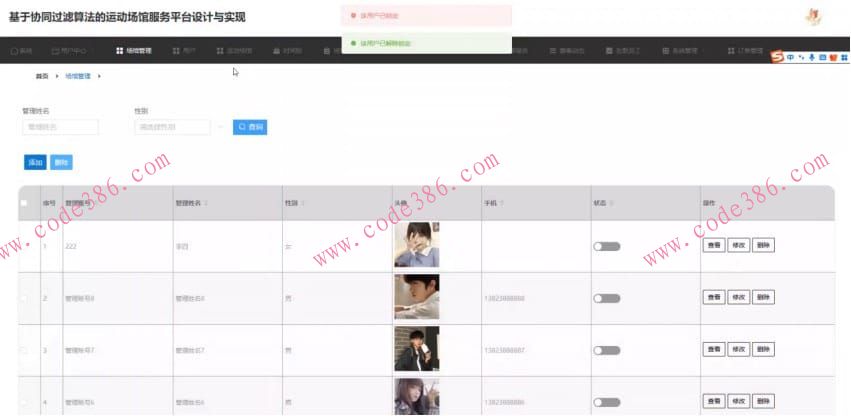Click the 中 language switch icon
The height and width of the screenshot is (416, 851).
coord(791,57)
